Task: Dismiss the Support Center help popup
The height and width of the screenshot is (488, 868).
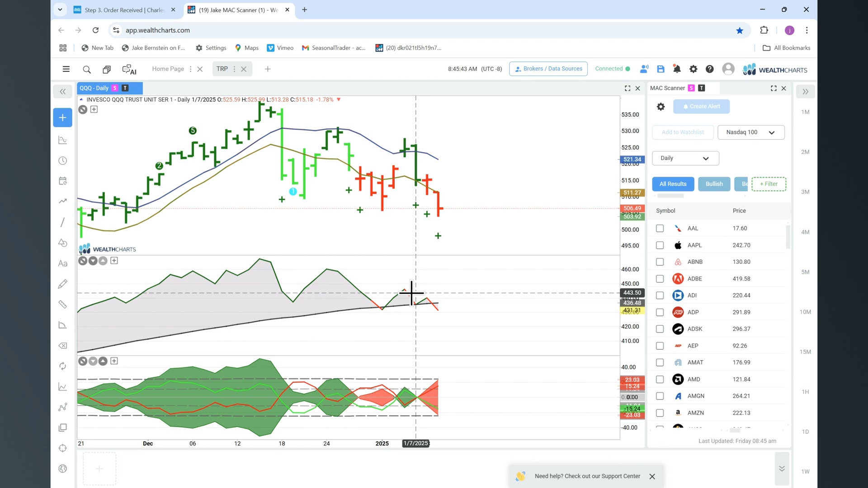Action: (x=652, y=476)
